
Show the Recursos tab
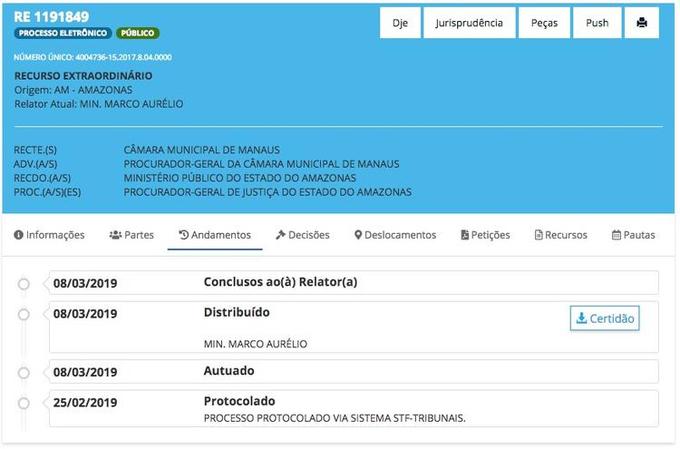tap(561, 235)
